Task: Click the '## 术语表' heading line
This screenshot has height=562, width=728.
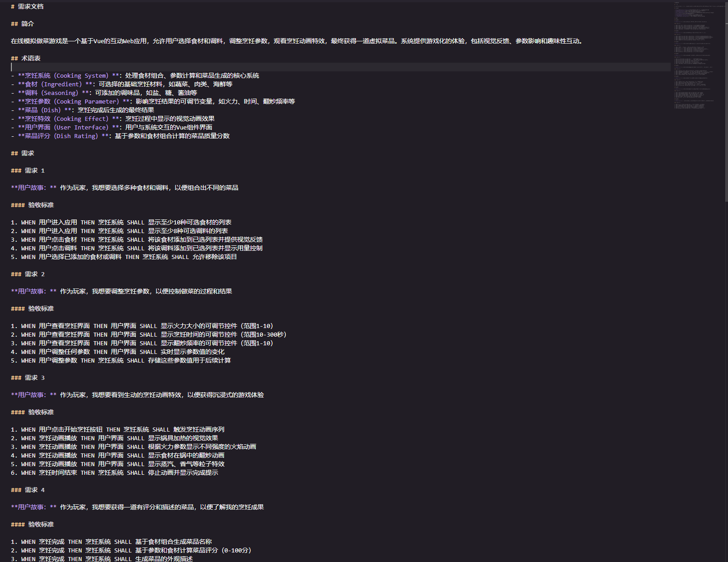Action: click(25, 58)
